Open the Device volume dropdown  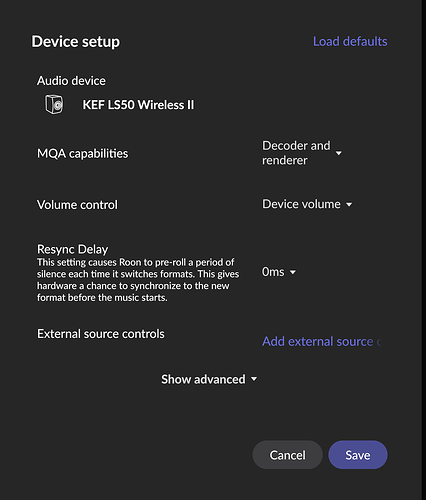307,204
